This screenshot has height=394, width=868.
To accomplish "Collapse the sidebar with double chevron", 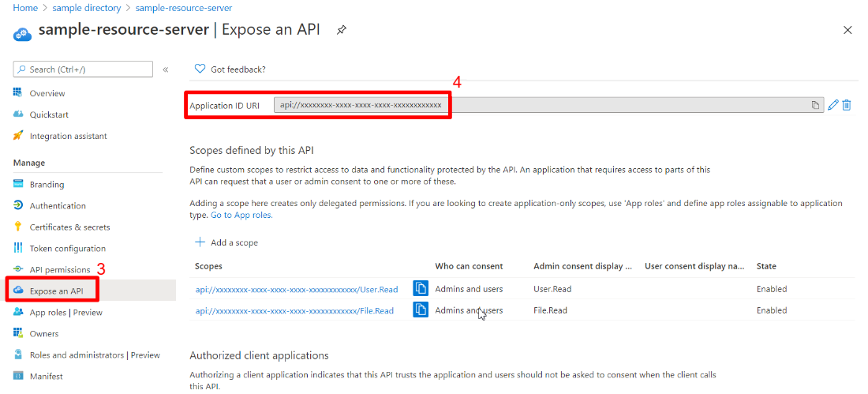I will click(166, 69).
